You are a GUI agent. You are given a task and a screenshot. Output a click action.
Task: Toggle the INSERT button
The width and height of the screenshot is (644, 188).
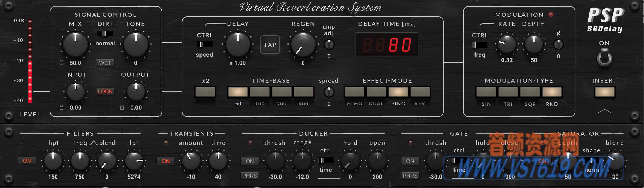click(x=605, y=92)
